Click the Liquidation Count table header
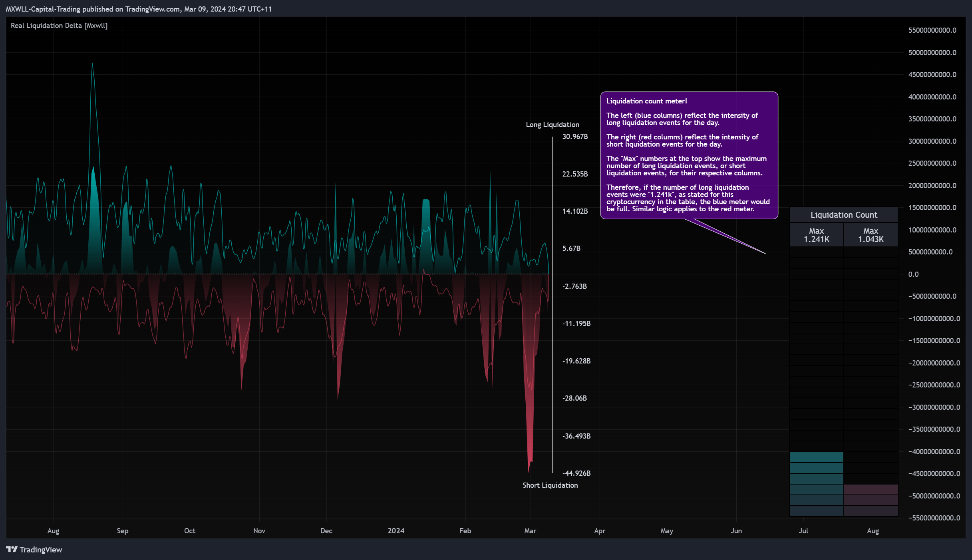The height and width of the screenshot is (560, 972). 844,215
